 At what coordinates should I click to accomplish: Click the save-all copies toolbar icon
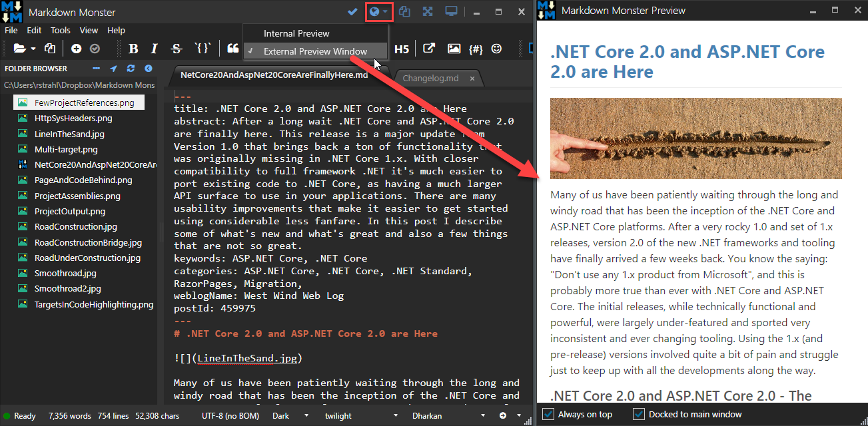click(50, 49)
